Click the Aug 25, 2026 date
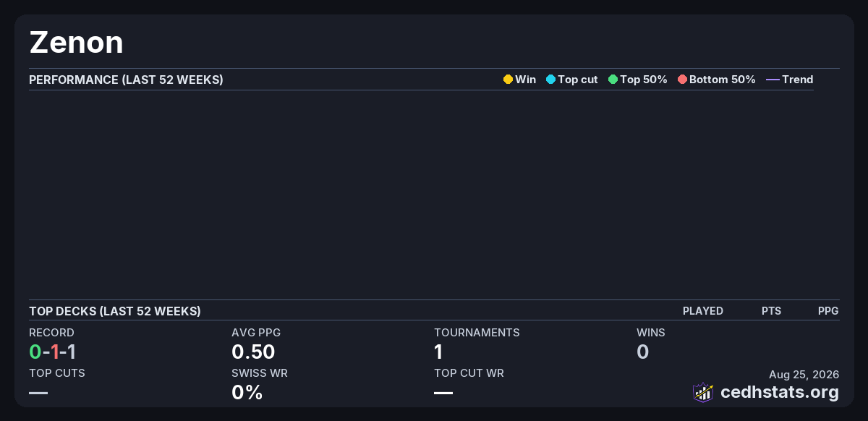 tap(804, 374)
